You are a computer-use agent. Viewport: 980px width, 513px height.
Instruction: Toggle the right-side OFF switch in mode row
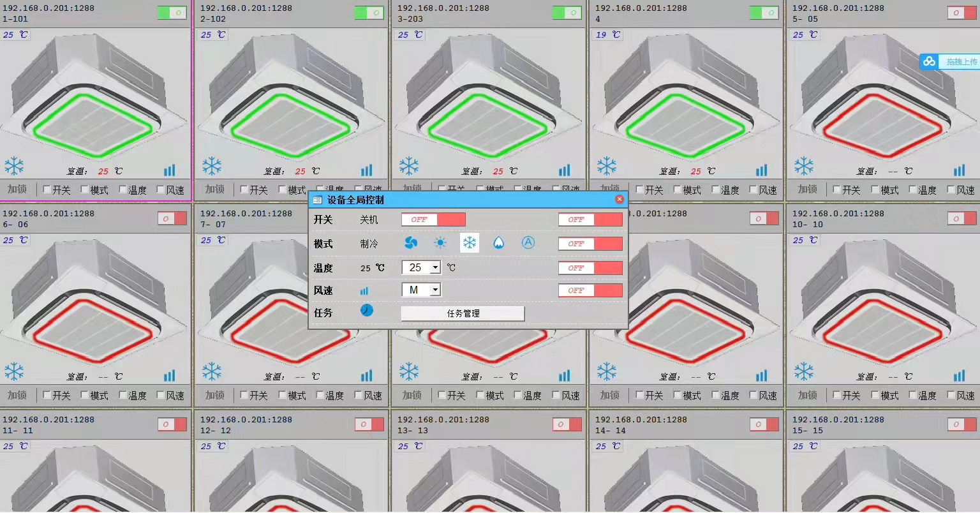point(590,244)
